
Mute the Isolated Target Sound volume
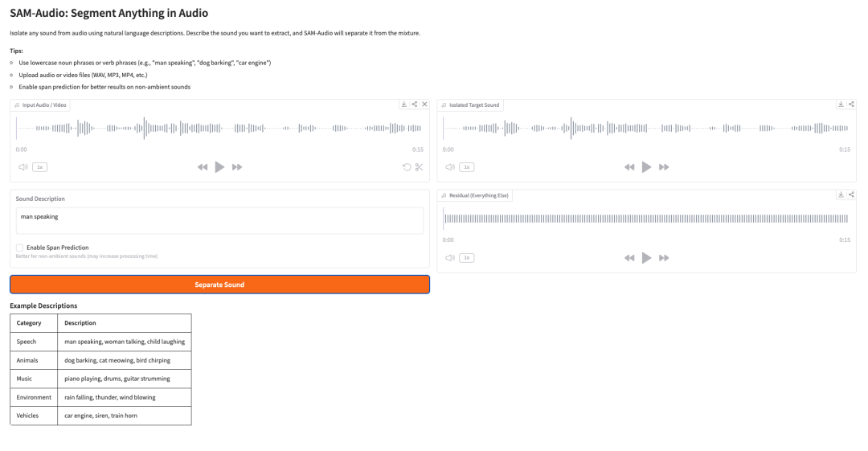[x=450, y=166]
